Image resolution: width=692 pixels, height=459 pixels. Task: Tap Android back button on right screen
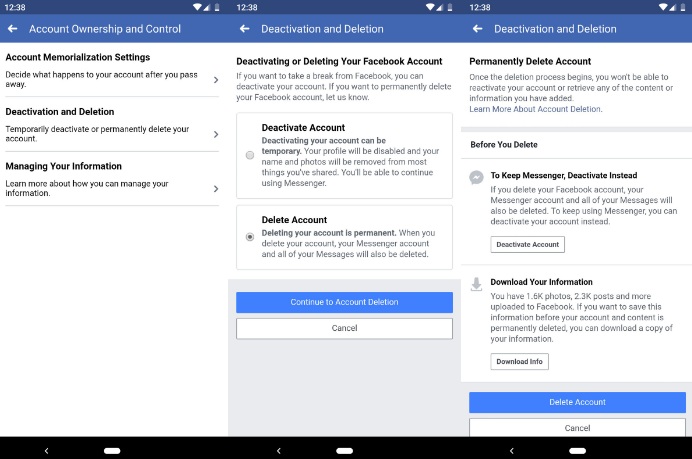(511, 451)
